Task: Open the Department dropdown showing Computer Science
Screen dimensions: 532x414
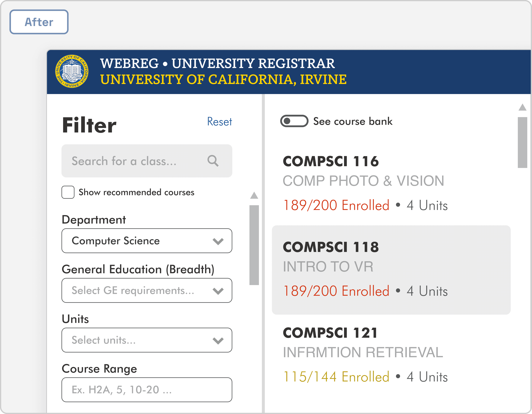Action: [147, 241]
